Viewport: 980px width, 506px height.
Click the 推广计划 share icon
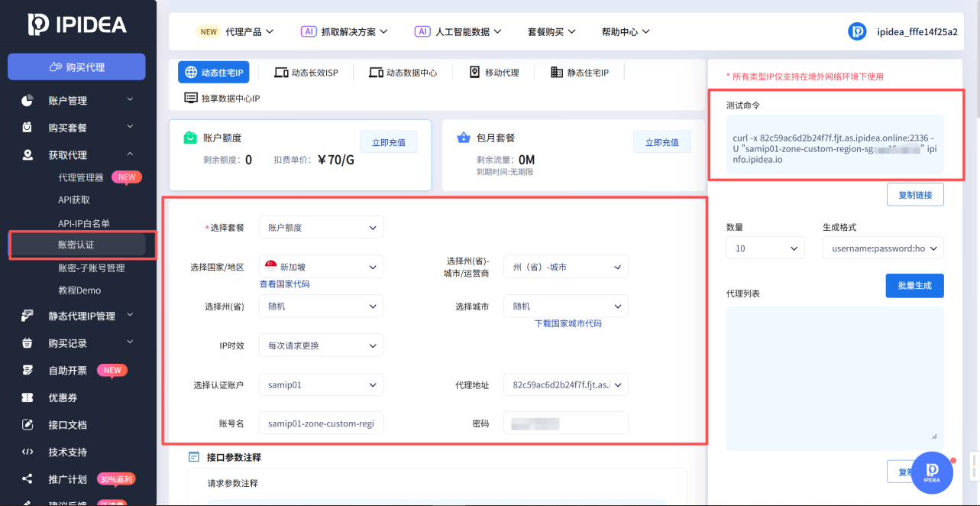27,479
